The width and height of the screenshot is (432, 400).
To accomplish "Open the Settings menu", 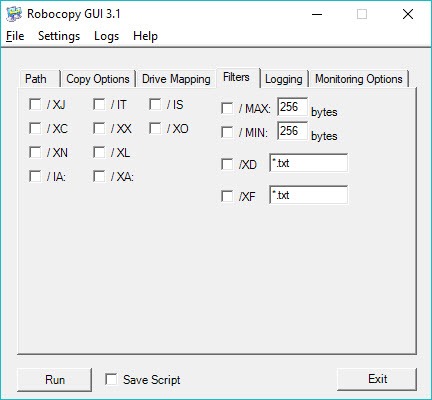I will point(59,36).
